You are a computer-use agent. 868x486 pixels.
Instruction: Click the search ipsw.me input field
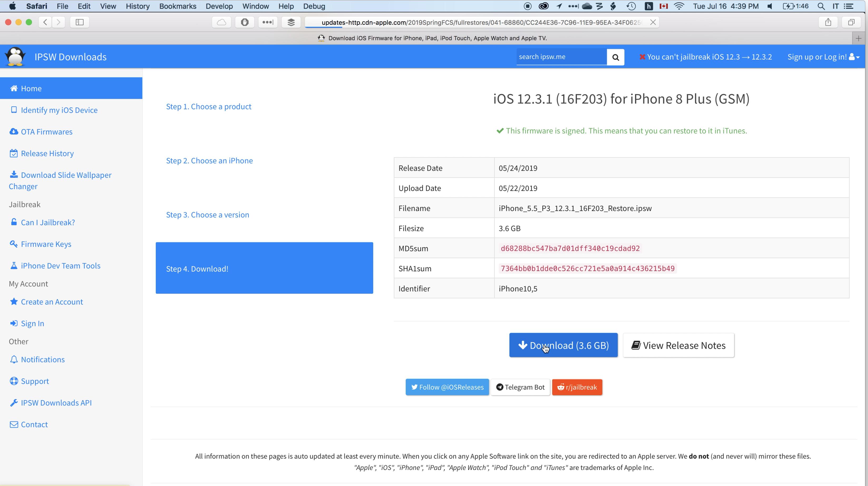(561, 57)
